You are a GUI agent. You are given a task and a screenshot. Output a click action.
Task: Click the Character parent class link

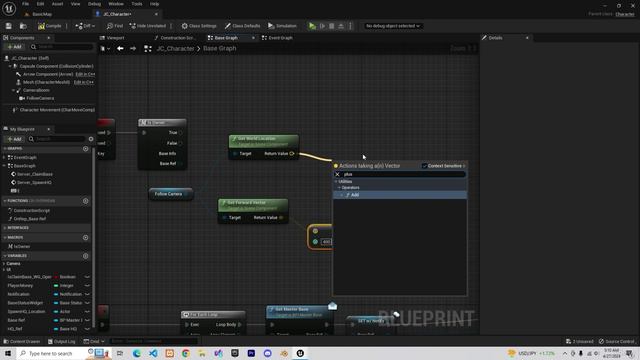(x=624, y=14)
